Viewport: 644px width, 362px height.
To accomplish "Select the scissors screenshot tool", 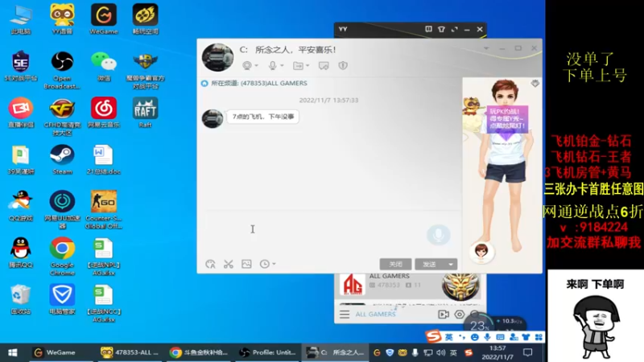I will [x=229, y=264].
